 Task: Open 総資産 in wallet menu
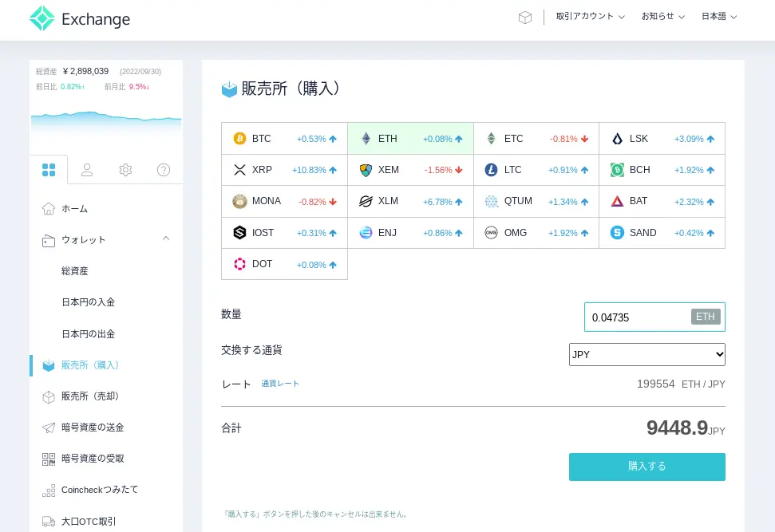75,271
